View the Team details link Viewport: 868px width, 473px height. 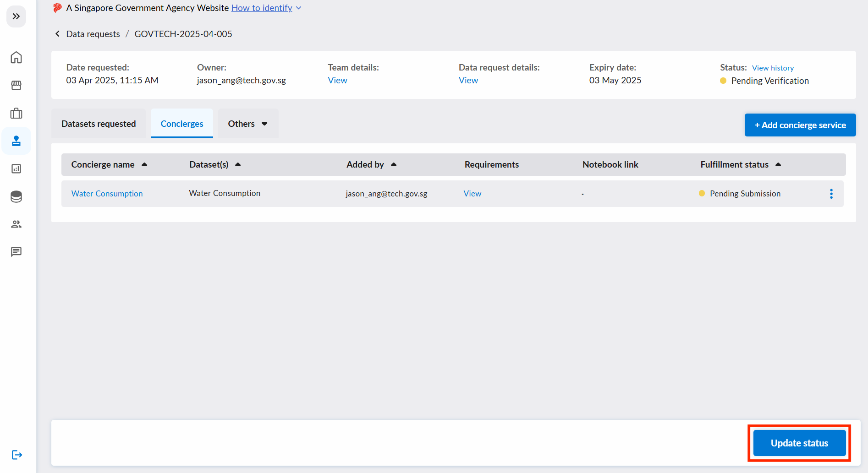point(338,80)
